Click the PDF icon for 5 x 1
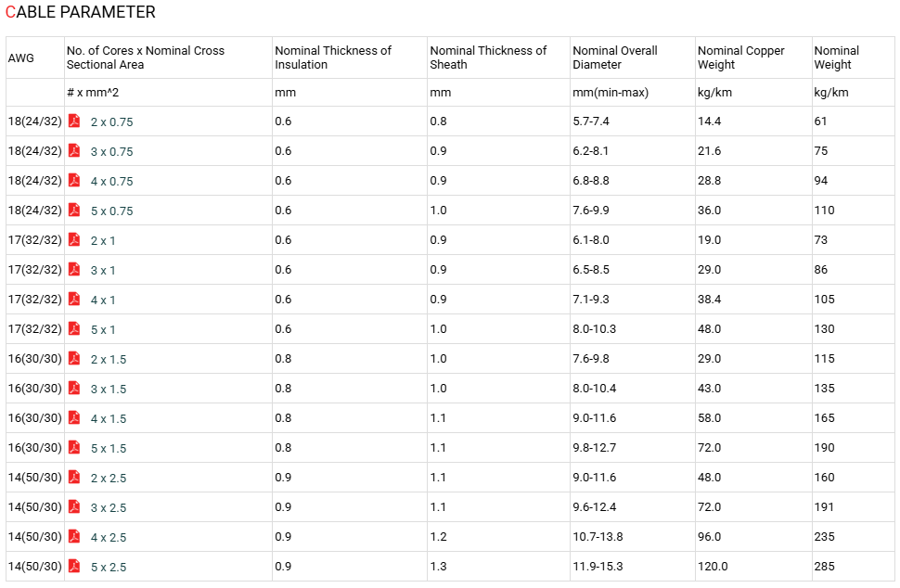The image size is (900, 588). coord(74,328)
